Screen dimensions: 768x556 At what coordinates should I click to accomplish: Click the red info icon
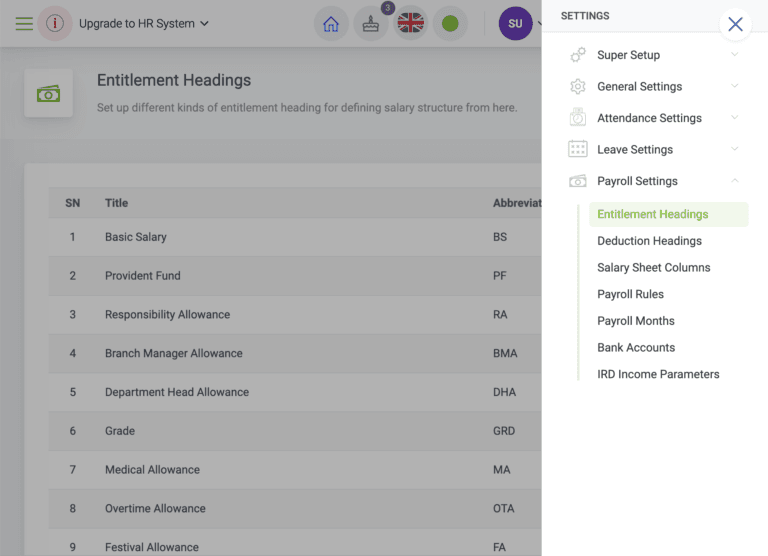(x=55, y=24)
